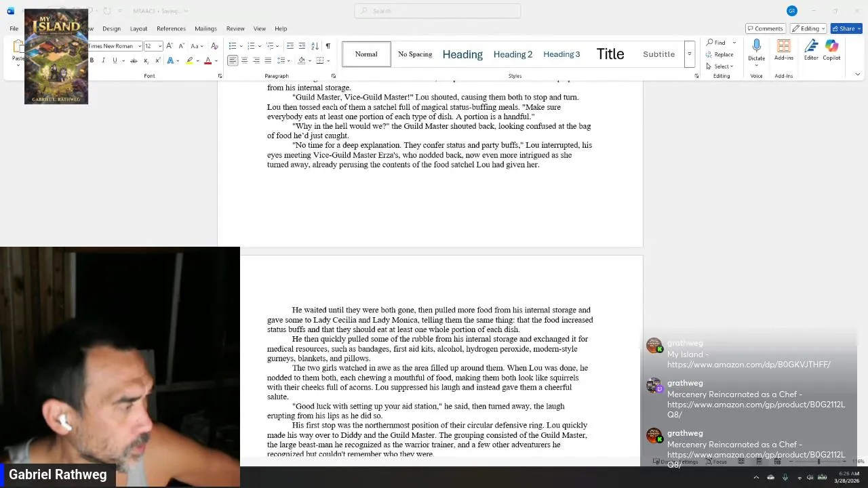Sort paragraphs icon
The height and width of the screenshot is (488, 868).
pos(315,46)
